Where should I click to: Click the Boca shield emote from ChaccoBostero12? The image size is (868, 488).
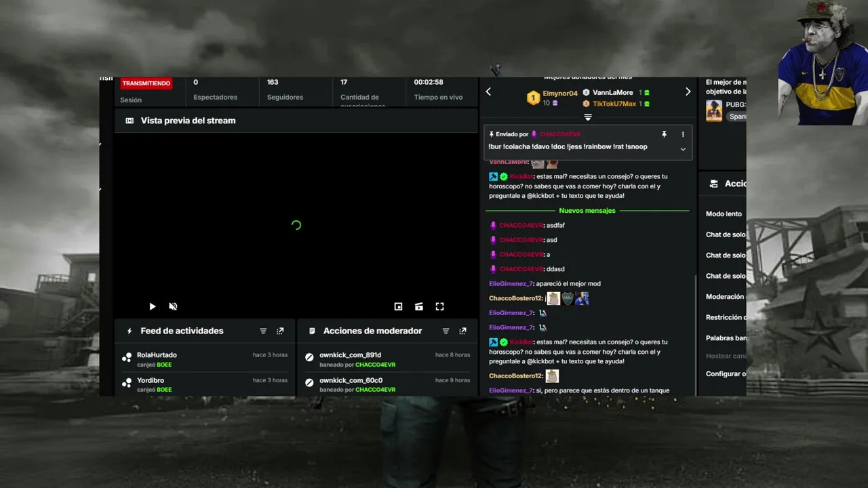point(568,298)
